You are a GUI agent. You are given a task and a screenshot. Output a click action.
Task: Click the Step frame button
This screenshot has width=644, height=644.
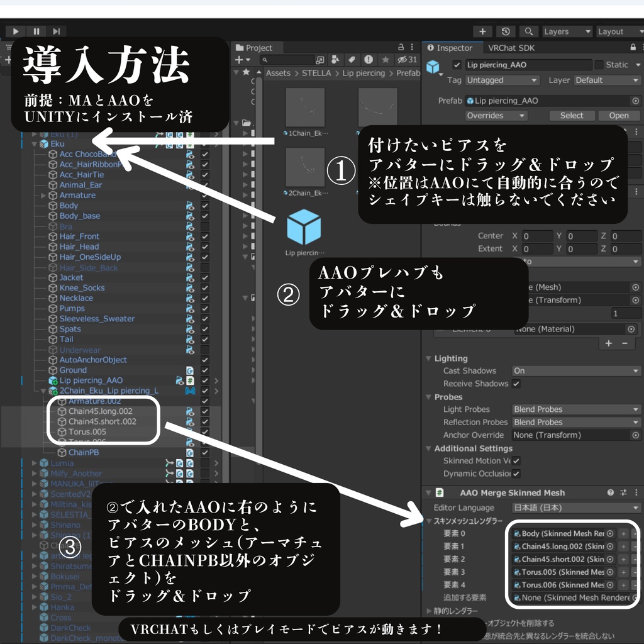click(56, 31)
